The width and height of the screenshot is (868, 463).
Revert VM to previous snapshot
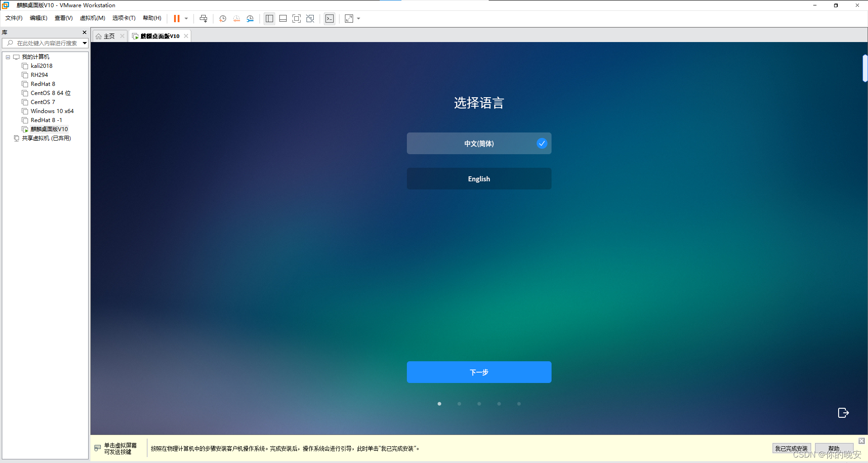(x=236, y=19)
